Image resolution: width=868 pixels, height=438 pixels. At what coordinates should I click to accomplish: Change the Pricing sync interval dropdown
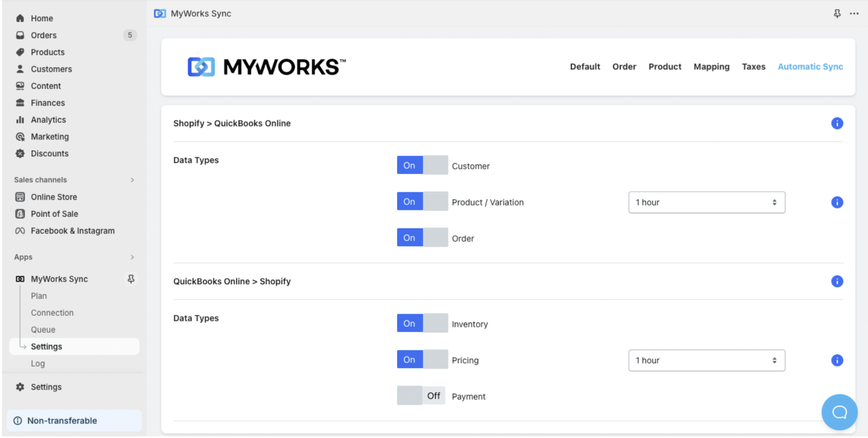point(707,360)
